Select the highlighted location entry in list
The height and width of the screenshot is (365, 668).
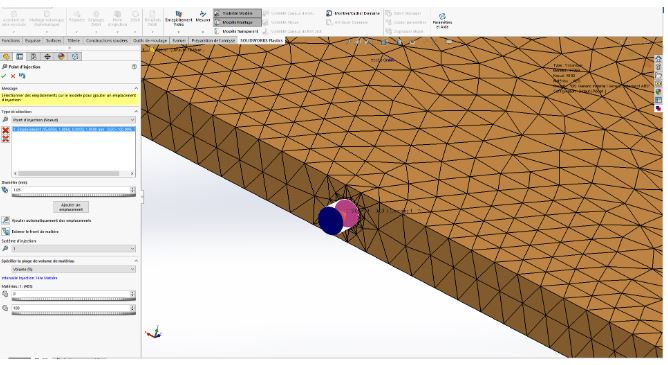coord(73,129)
